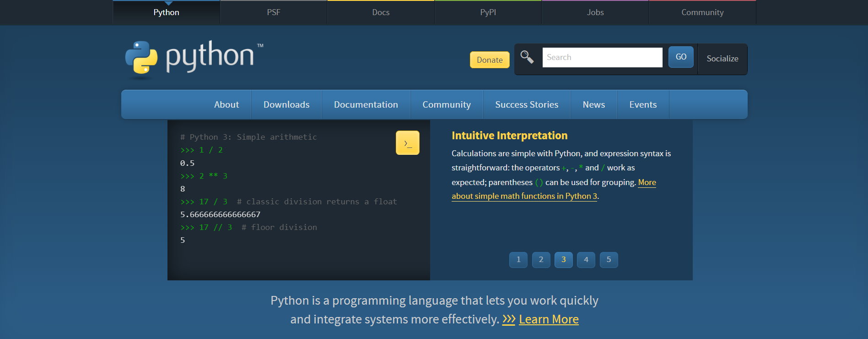Launch the interactive shell yellow button
Screen dimensions: 868x339
(407, 143)
